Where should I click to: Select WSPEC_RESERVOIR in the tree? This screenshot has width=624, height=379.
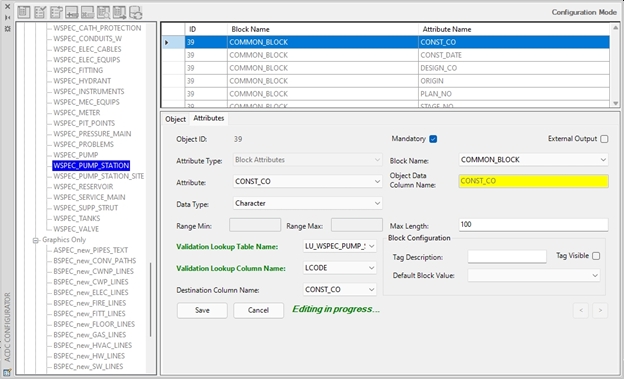pos(83,187)
